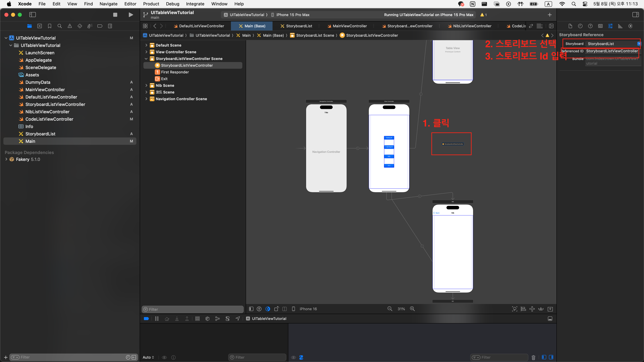Open the Breakpoint navigator
Screen dimensions: 644x362
pyautogui.click(x=100, y=26)
